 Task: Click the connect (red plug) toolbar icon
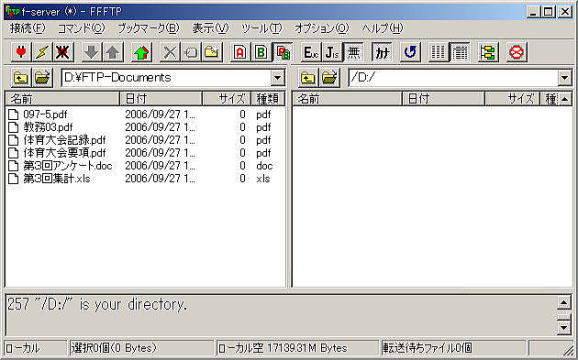[x=21, y=52]
